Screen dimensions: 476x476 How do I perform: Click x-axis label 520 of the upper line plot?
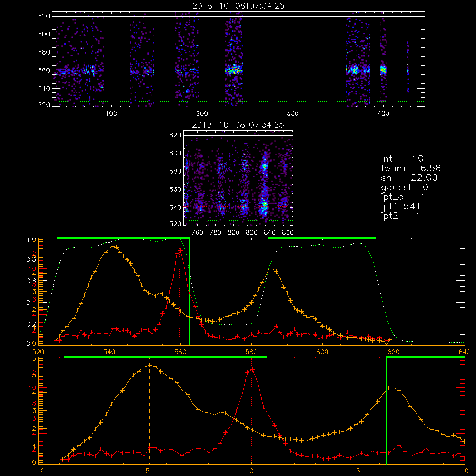click(x=38, y=352)
